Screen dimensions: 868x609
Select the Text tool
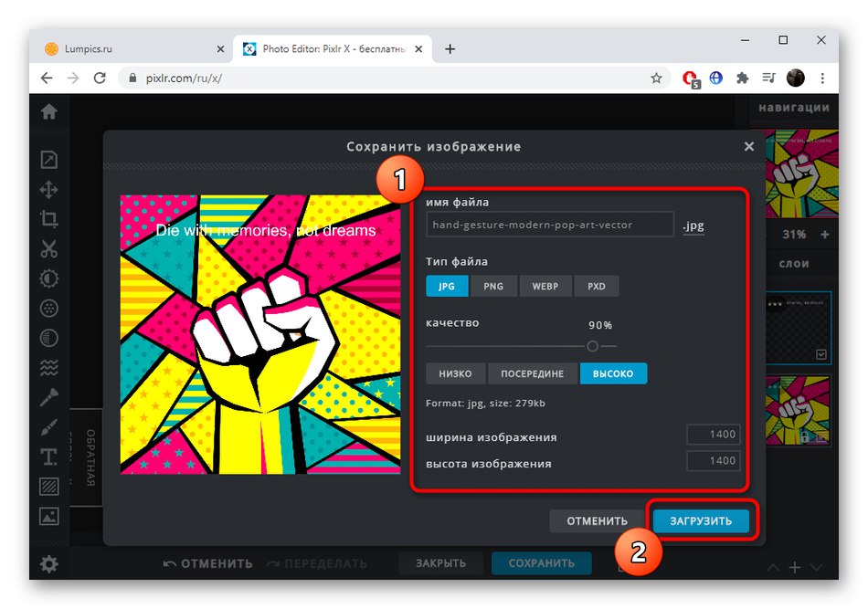pyautogui.click(x=48, y=457)
